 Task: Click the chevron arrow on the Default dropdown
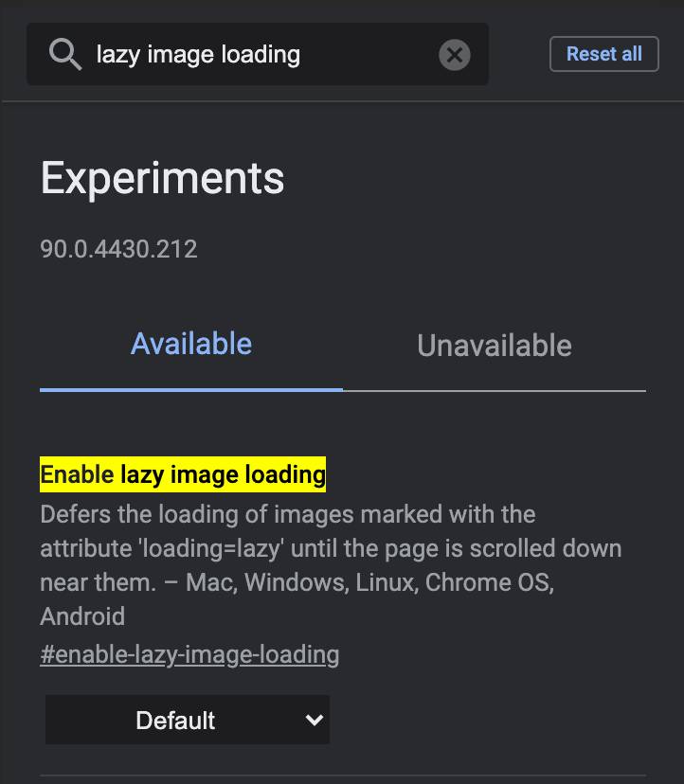315,720
